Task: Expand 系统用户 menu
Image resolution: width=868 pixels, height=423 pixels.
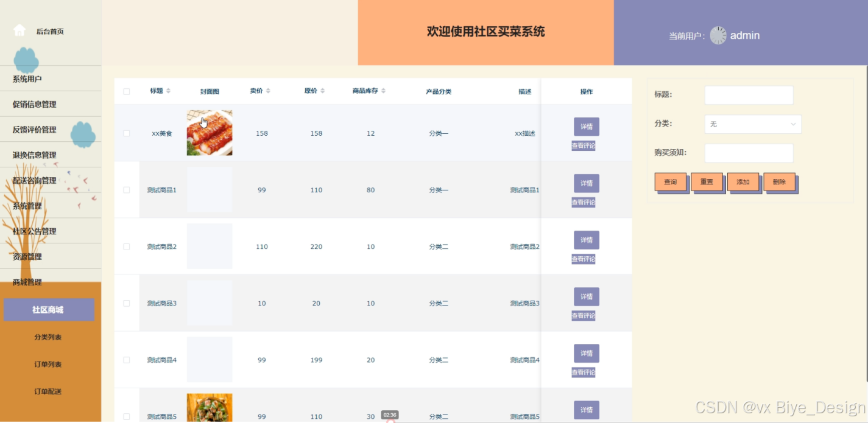Action: pos(51,79)
